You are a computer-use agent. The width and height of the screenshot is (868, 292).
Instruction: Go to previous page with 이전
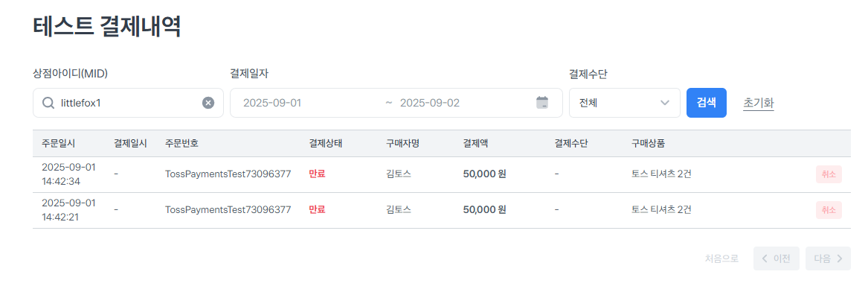coord(776,258)
